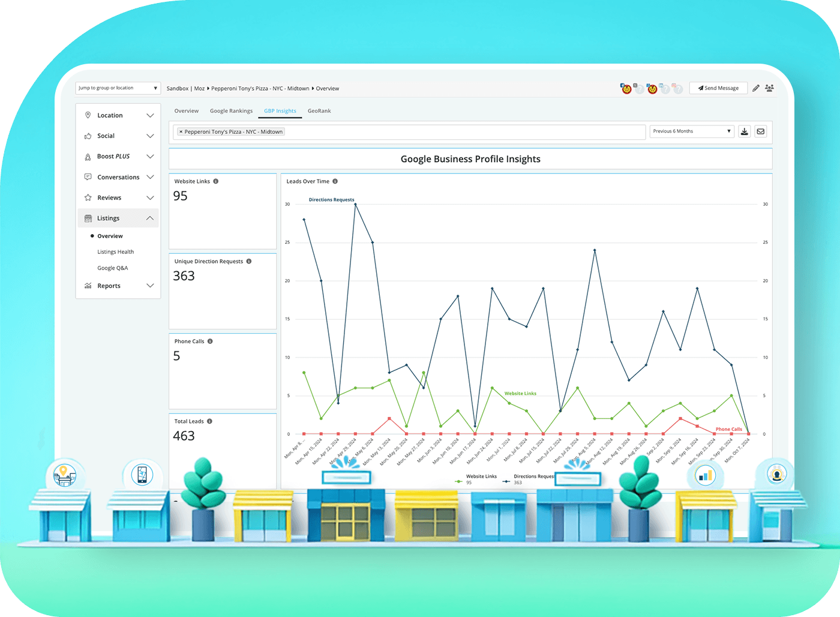Open Jump to group or location dropdown
The width and height of the screenshot is (840, 617).
coord(118,88)
